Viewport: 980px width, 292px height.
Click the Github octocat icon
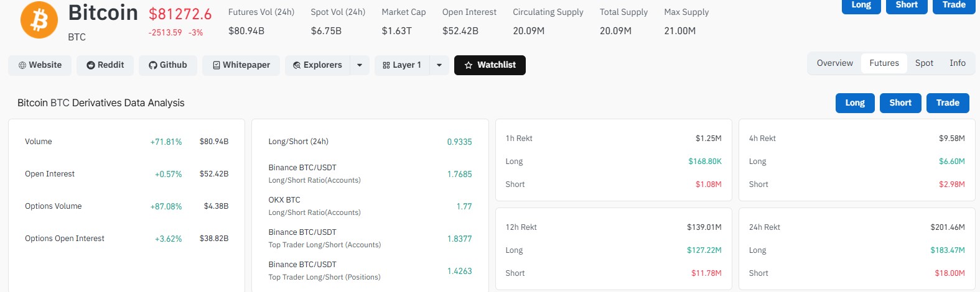click(153, 65)
